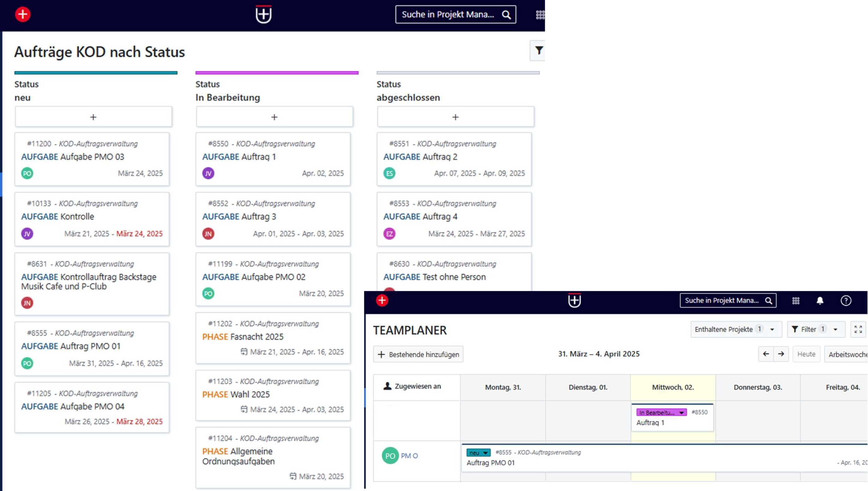Go to previous week with left arrow
The width and height of the screenshot is (868, 491).
pos(766,354)
